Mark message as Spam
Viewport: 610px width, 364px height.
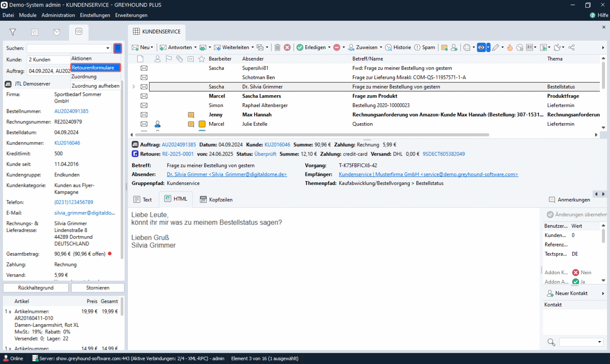424,47
